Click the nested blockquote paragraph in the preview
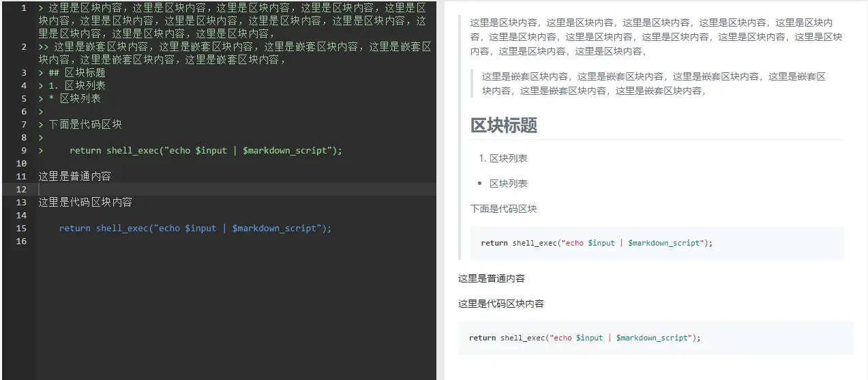 click(655, 83)
